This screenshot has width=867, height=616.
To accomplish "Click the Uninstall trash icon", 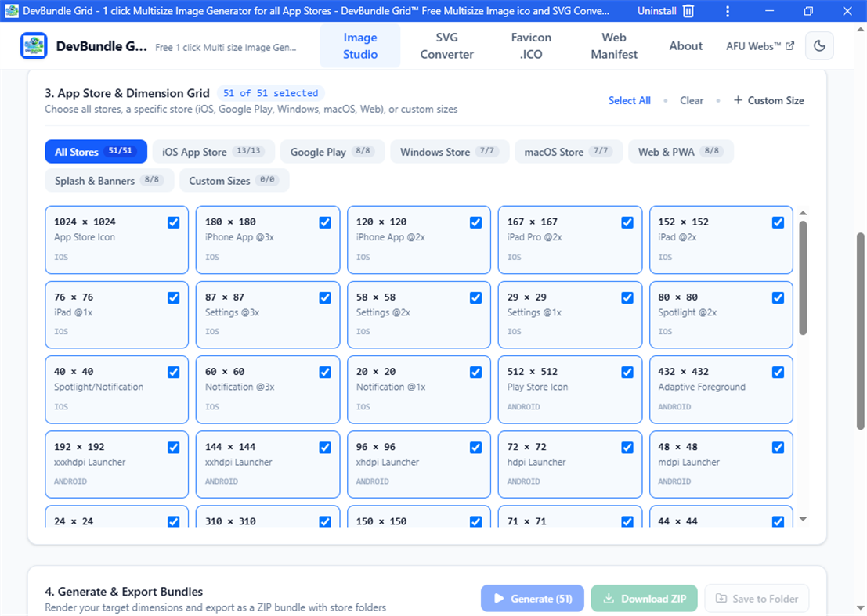I will point(688,11).
